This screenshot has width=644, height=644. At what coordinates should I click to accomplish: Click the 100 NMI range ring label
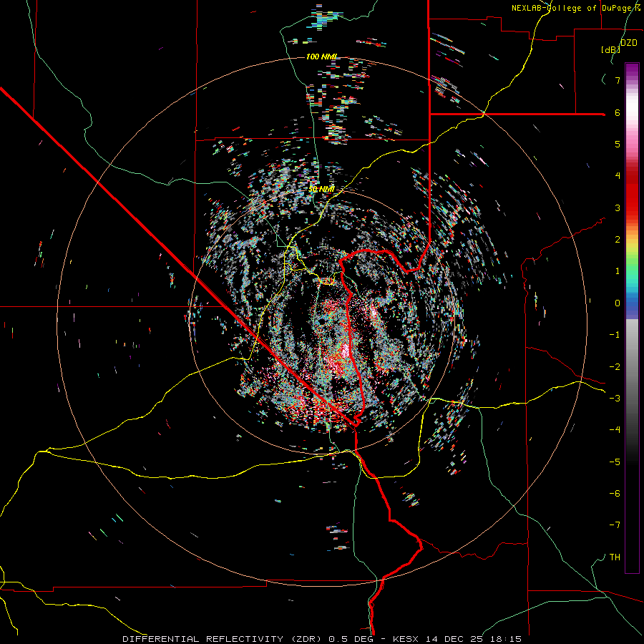[321, 57]
